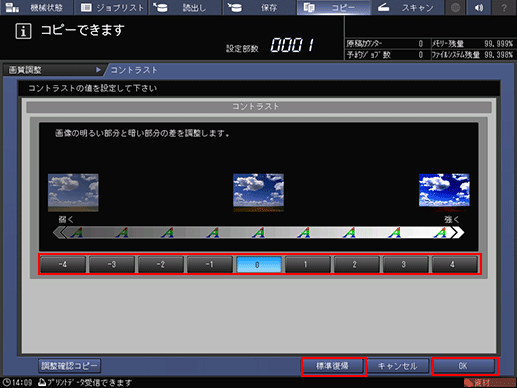Set contrast to -1
517x388 pixels.
[210, 265]
